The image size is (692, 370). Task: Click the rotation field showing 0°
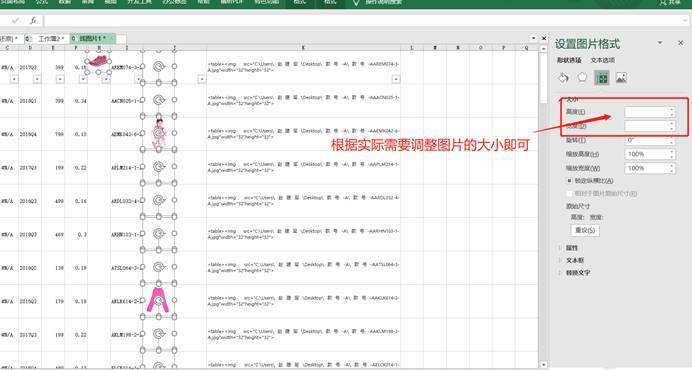pos(650,140)
